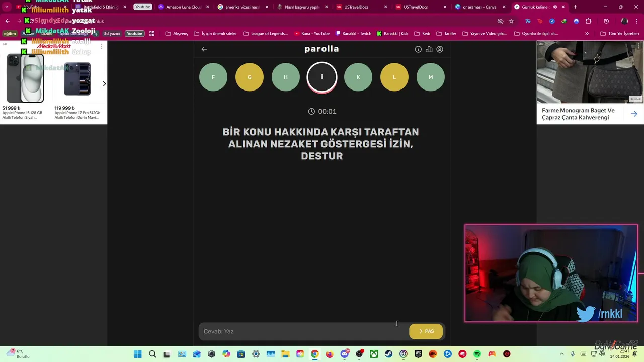Open Windows taskbar search
Image resolution: width=644 pixels, height=362 pixels.
coord(152,354)
